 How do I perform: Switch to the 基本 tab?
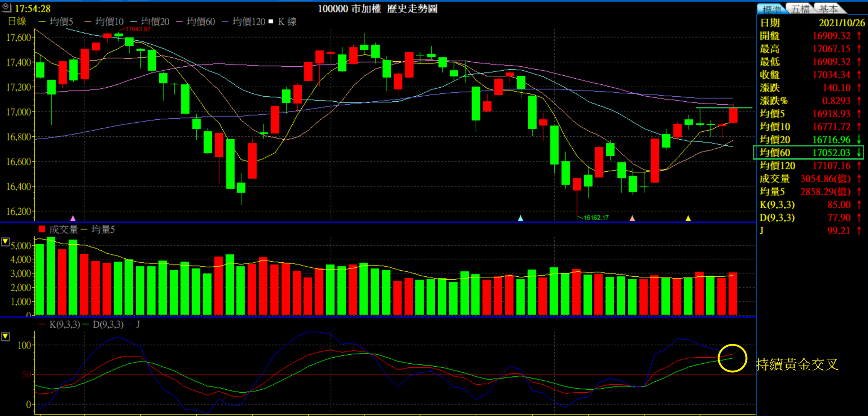(x=828, y=9)
